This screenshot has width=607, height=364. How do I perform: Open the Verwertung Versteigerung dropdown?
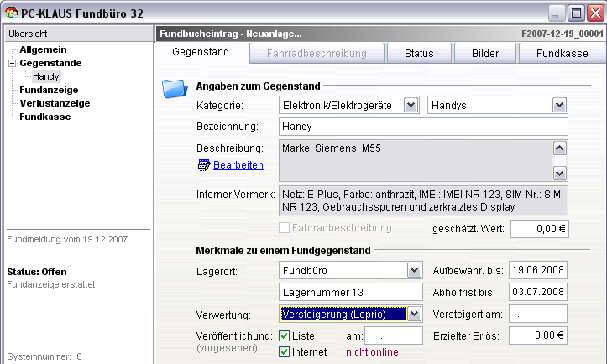pos(414,313)
